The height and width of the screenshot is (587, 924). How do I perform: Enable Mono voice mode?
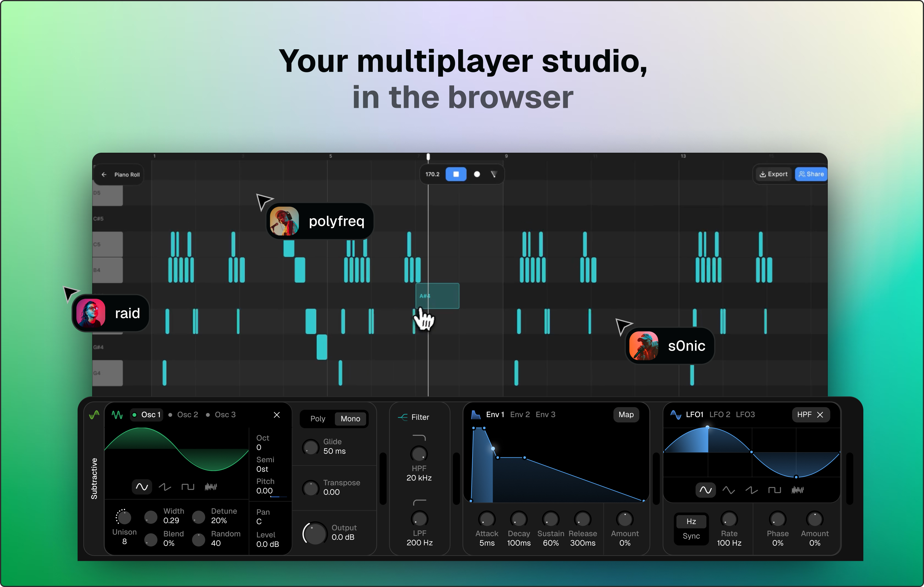(x=350, y=419)
